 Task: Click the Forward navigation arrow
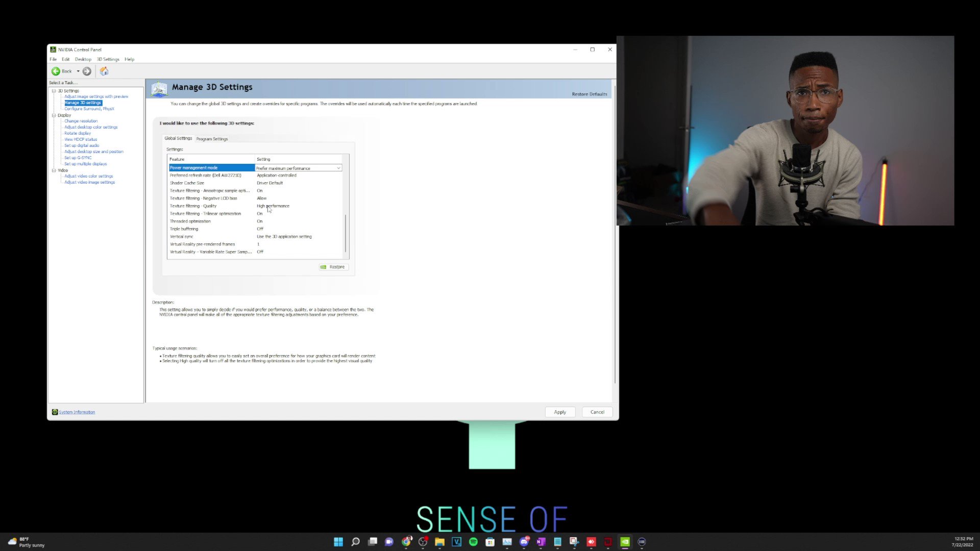point(87,71)
